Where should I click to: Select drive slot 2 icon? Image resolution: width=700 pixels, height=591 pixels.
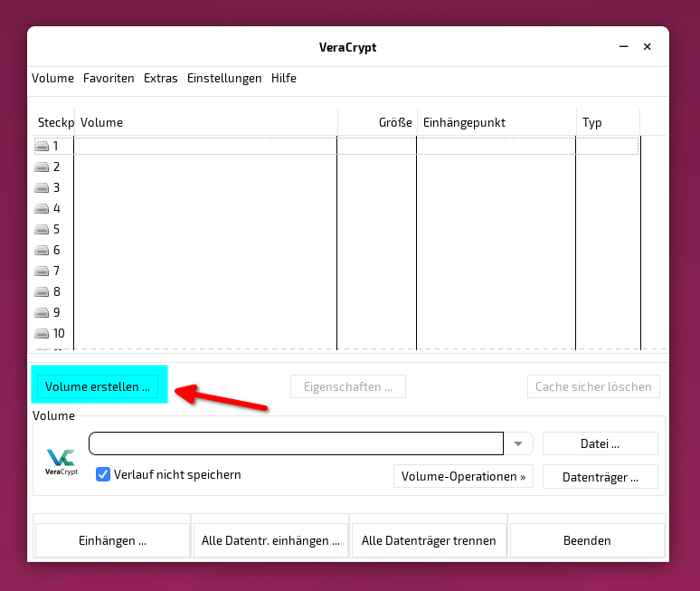[42, 167]
